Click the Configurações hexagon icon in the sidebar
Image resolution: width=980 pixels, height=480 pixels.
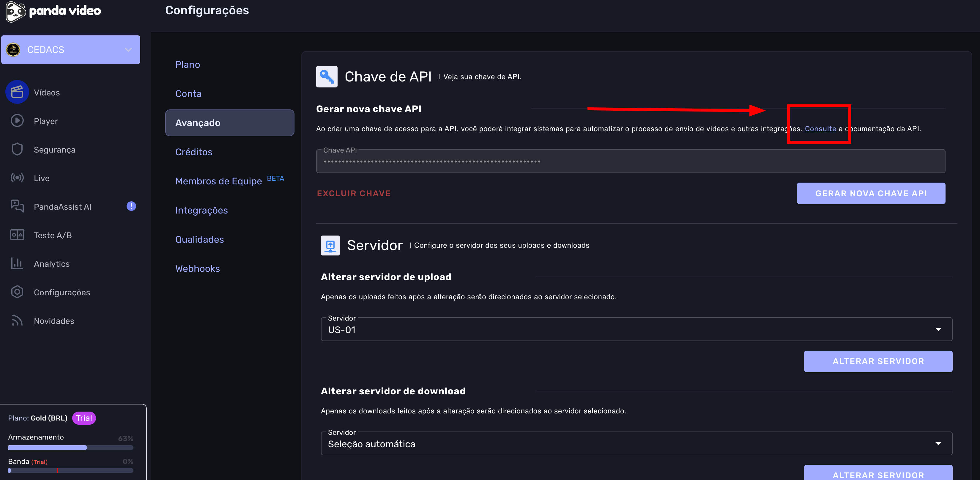[17, 292]
